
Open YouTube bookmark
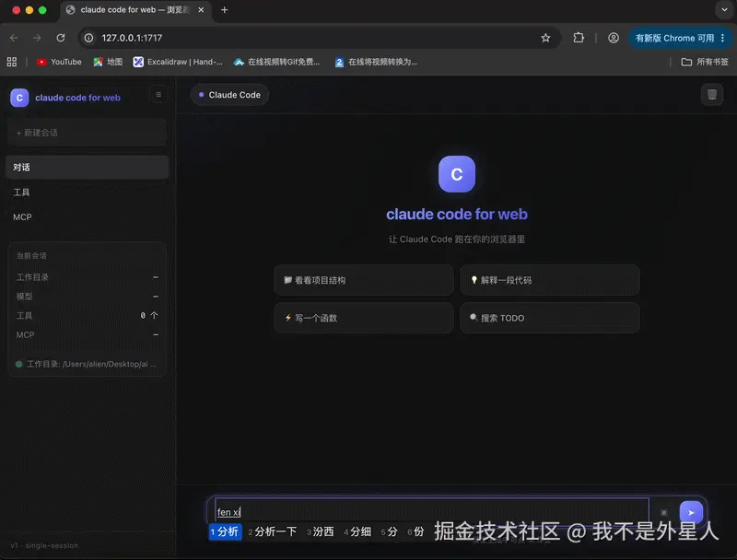tap(59, 62)
